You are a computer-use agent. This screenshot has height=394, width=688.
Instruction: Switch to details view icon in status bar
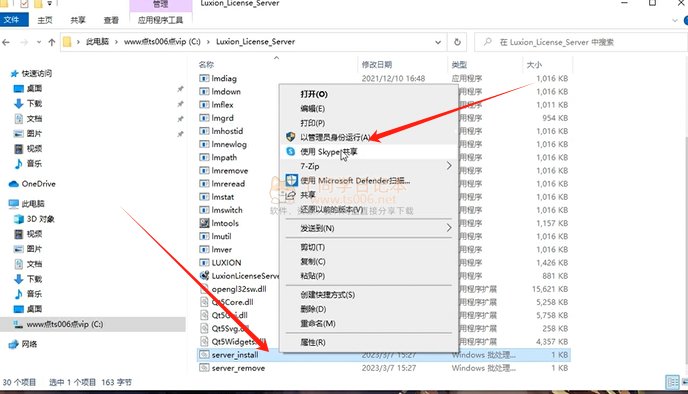pos(672,382)
